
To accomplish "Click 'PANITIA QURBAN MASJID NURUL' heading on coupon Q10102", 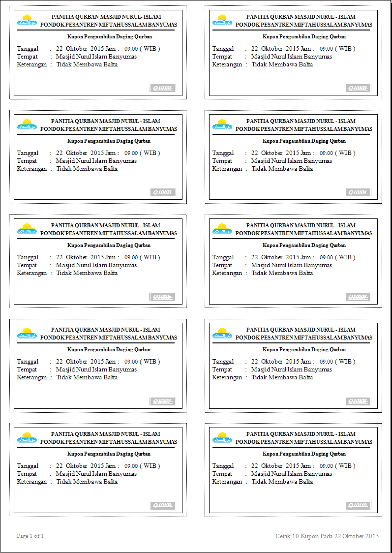I will (x=301, y=17).
